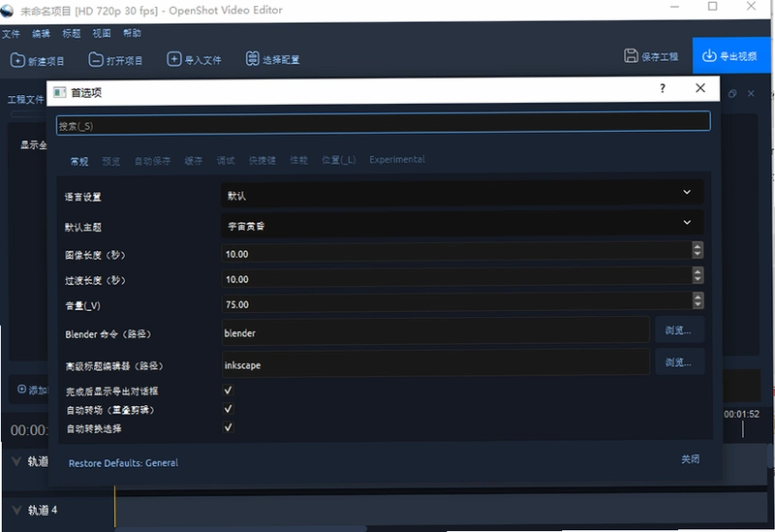
Task: Collapse the 轨道 4 track chevron
Action: click(16, 510)
